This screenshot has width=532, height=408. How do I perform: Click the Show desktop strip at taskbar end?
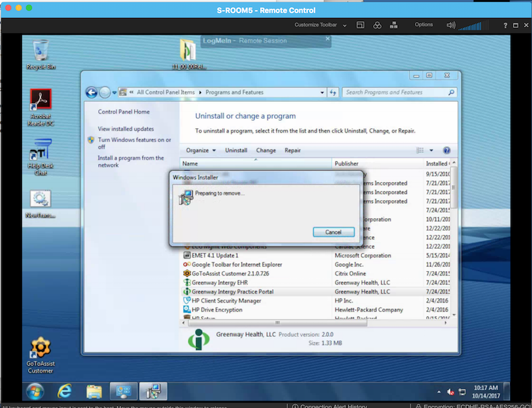[507, 392]
